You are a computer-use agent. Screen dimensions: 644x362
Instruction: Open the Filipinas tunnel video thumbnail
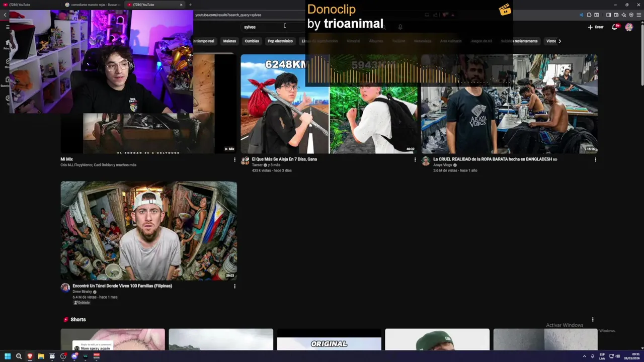(148, 231)
